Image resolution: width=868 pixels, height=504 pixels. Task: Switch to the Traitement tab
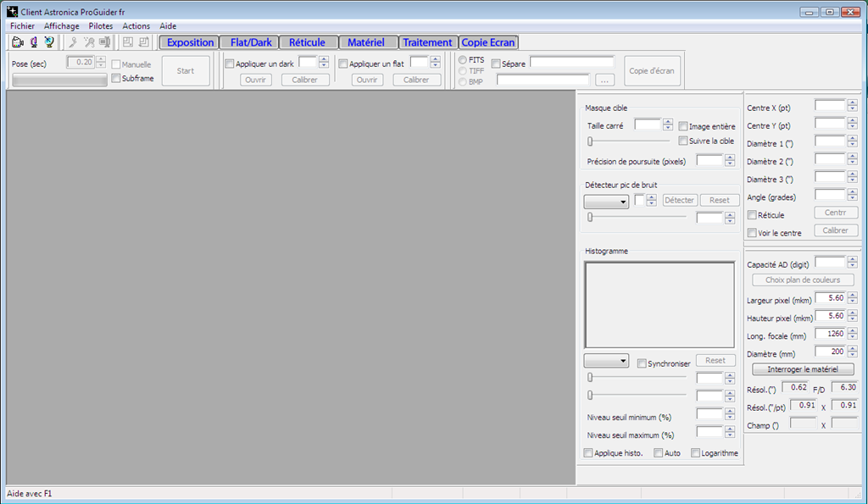click(x=427, y=42)
